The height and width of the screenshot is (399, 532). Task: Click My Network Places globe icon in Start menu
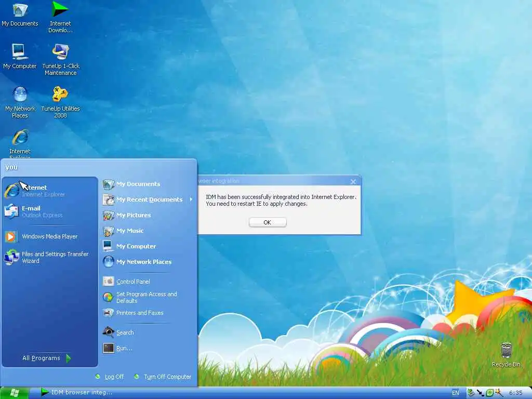tap(108, 262)
